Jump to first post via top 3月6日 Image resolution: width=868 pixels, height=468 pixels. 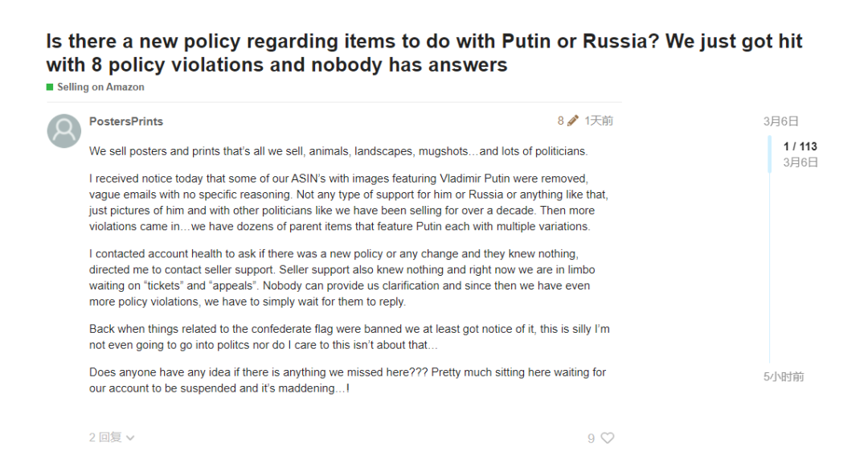click(781, 121)
